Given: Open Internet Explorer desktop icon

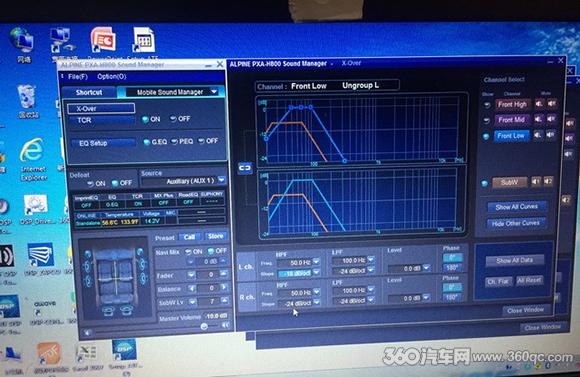Looking at the screenshot, I should [33, 158].
